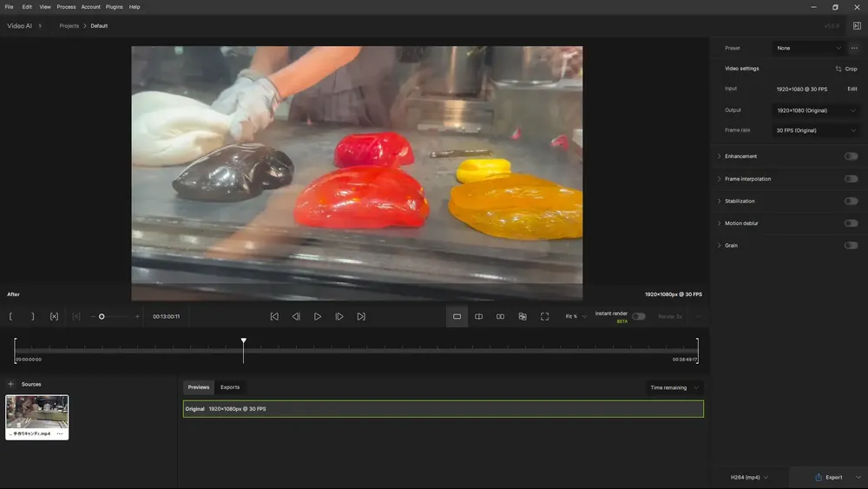The height and width of the screenshot is (489, 868).
Task: Play the video preview
Action: 318,317
